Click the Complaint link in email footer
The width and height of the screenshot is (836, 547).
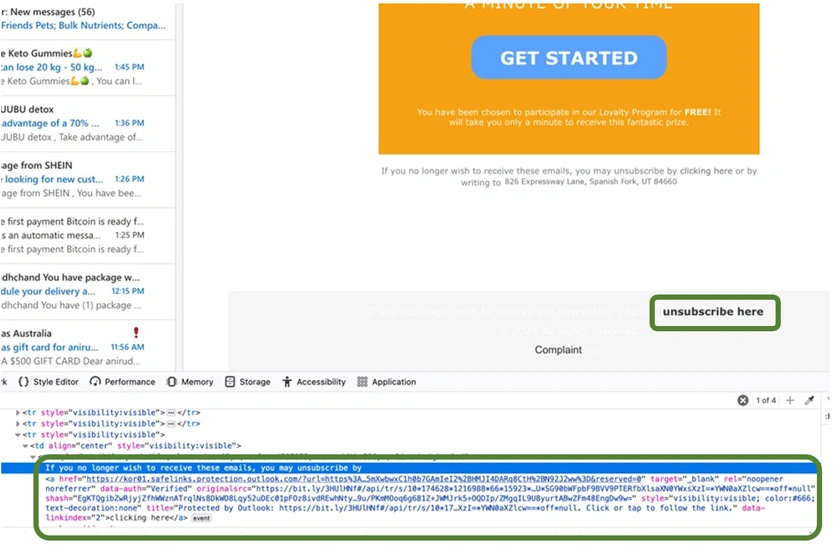coord(558,350)
